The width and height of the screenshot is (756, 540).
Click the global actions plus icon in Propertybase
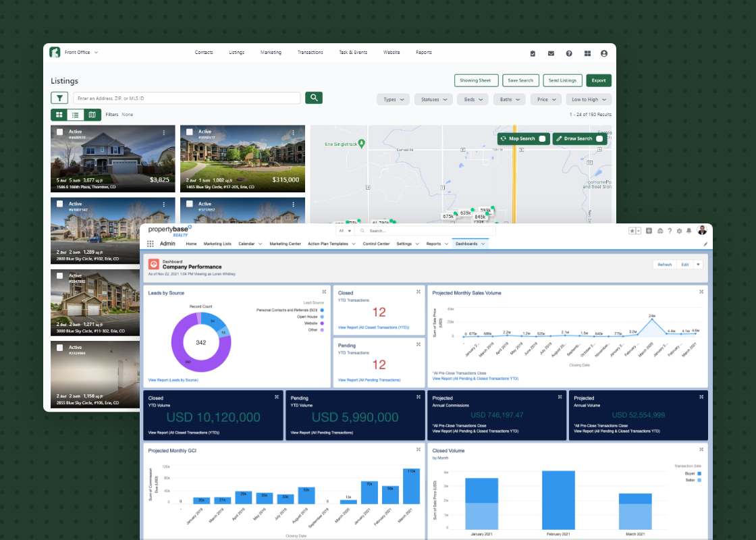(x=649, y=231)
